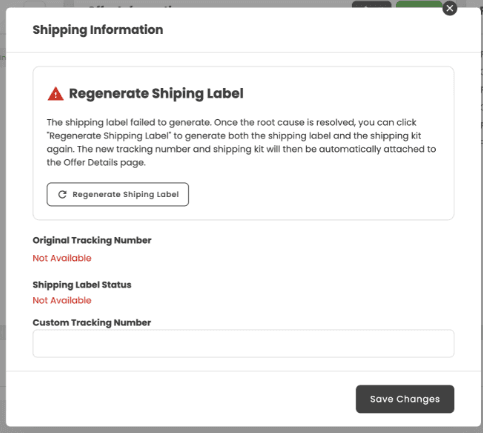Click empty space inside the warning card
The image size is (483, 433).
pos(320,195)
